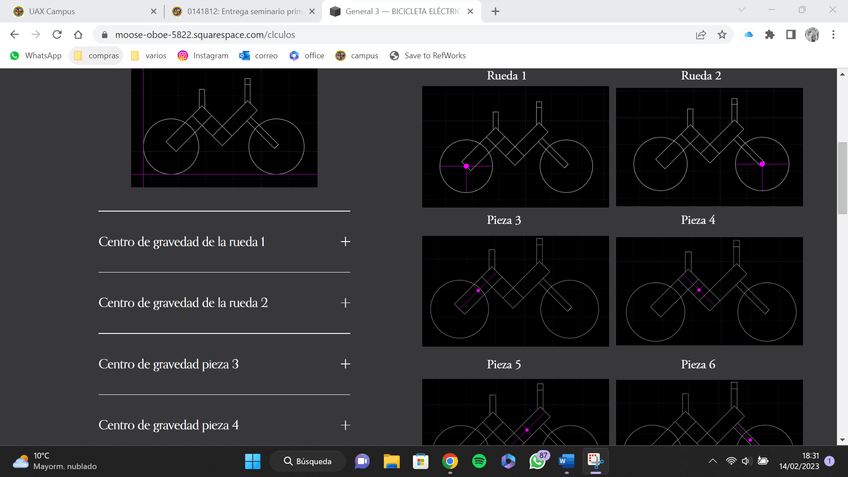Expand Centro de gravedad pieza 3 accordion
The height and width of the screenshot is (477, 848).
[x=224, y=364]
